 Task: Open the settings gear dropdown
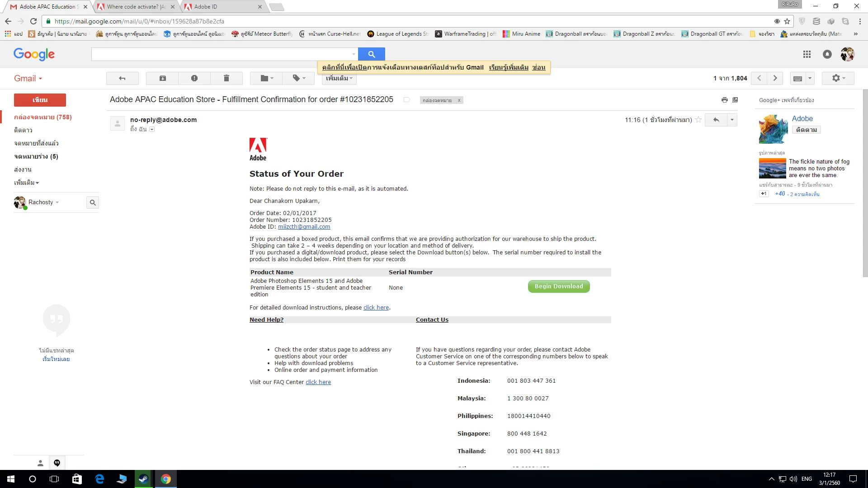(x=838, y=78)
